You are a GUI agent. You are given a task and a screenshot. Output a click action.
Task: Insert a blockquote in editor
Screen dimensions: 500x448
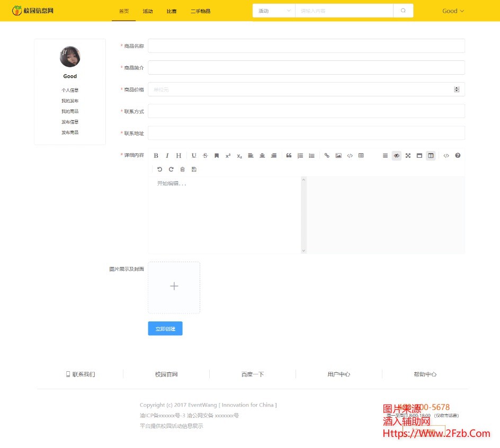[289, 156]
